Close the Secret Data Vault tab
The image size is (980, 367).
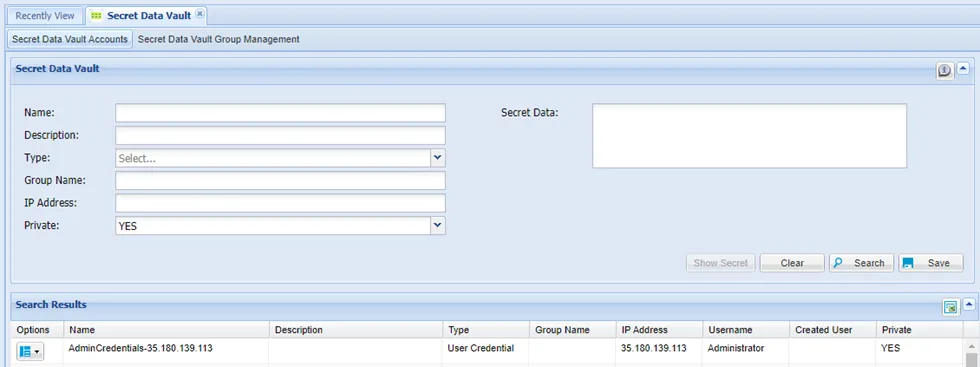pos(199,14)
